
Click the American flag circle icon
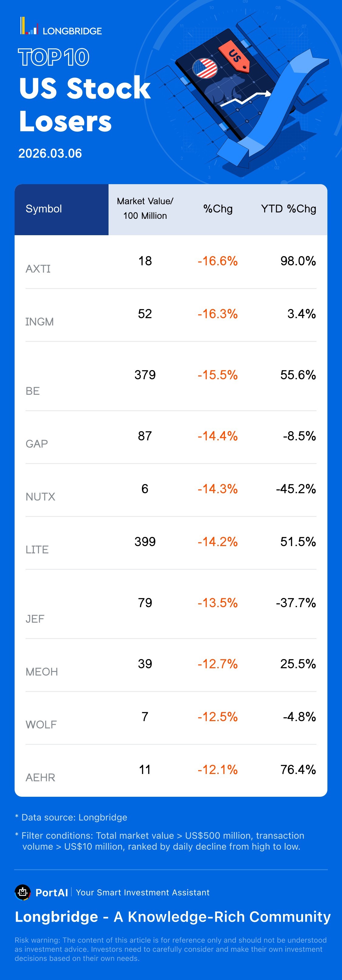[205, 68]
